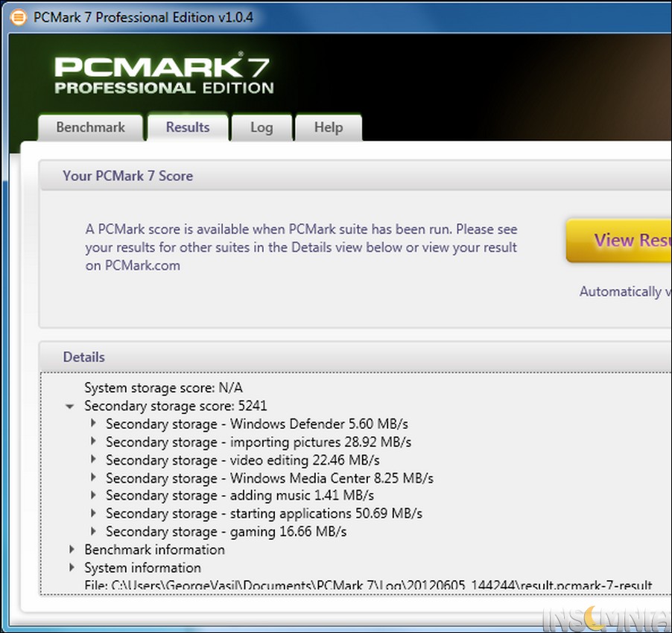
Task: Select the Help tab
Action: tap(329, 127)
